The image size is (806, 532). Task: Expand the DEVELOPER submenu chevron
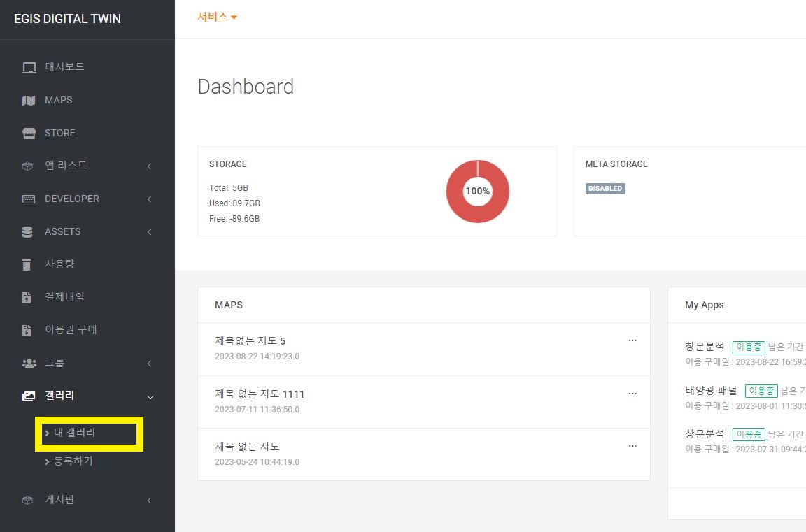point(149,199)
